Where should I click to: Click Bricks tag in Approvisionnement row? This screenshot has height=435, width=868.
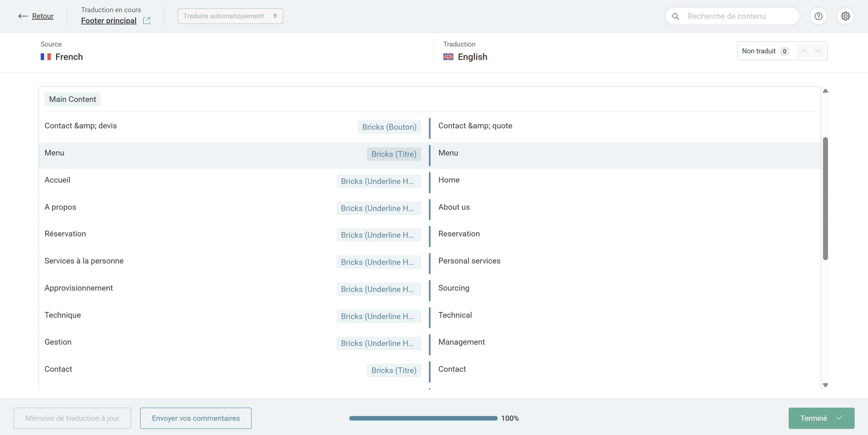379,289
